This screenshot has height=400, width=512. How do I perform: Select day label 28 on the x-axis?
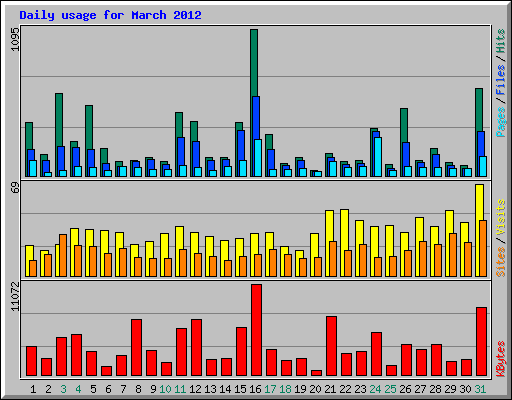pos(435,389)
